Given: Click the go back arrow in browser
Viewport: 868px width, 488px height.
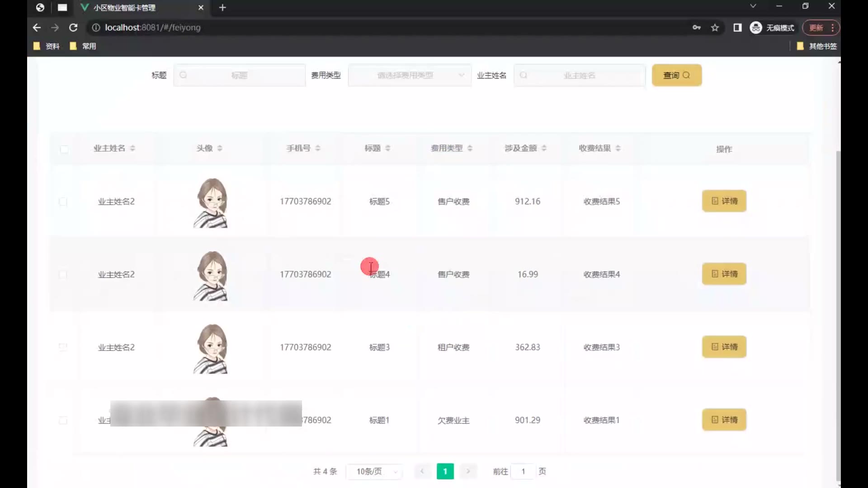Looking at the screenshot, I should coord(37,28).
